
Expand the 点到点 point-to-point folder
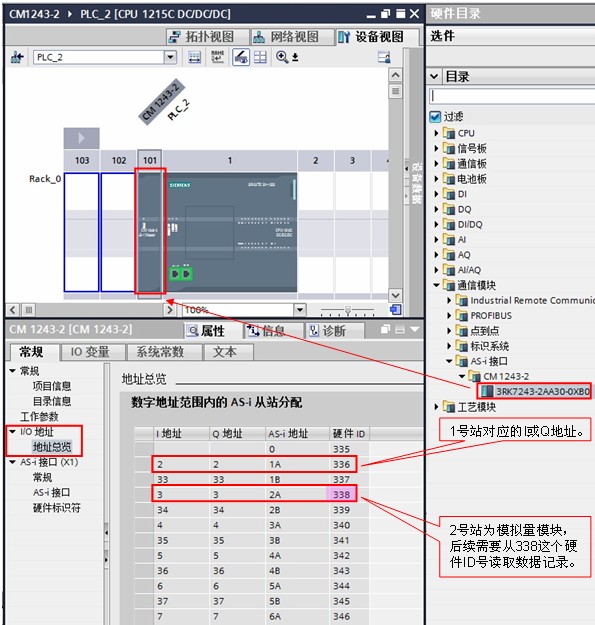(449, 330)
